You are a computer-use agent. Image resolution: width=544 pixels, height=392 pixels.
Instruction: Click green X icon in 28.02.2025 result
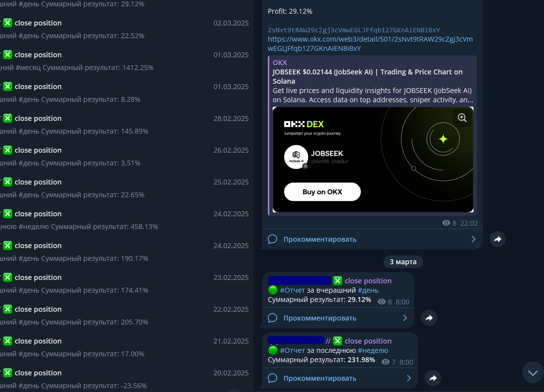(8, 118)
